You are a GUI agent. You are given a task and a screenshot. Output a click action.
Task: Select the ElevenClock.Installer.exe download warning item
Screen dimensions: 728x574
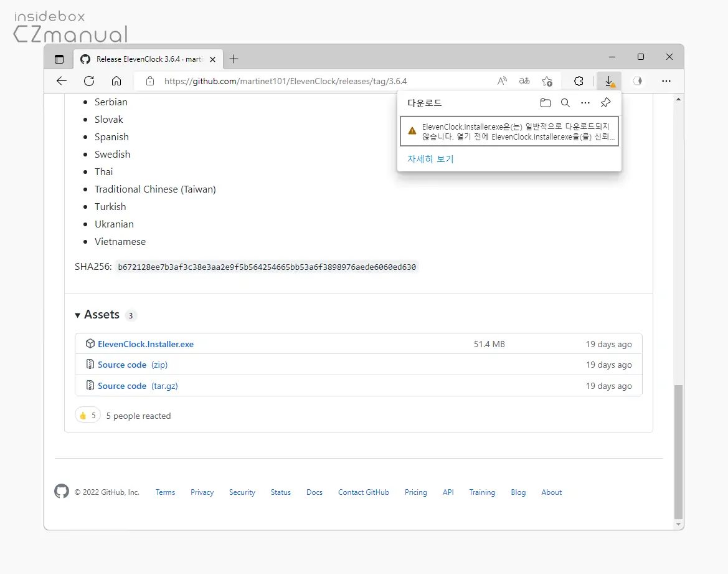click(509, 132)
